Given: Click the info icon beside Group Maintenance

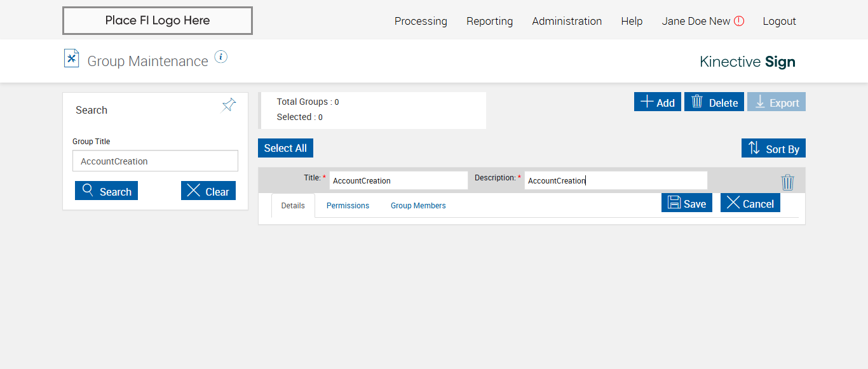Looking at the screenshot, I should [220, 57].
